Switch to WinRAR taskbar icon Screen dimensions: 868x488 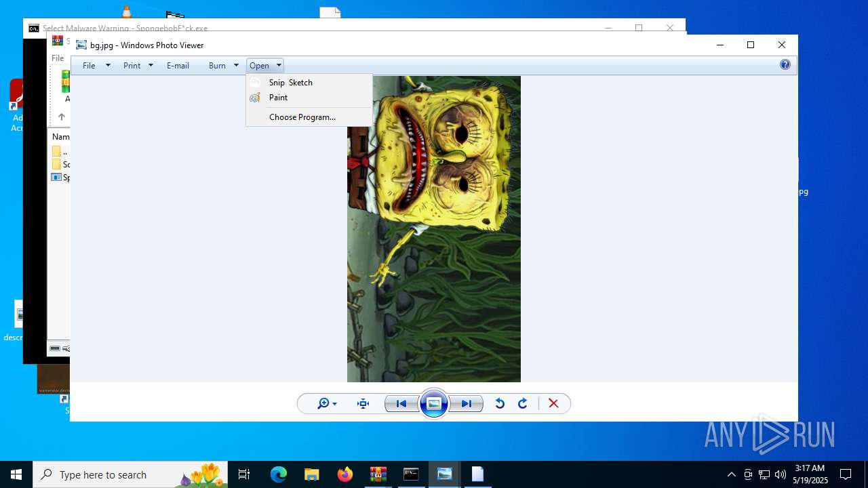[x=378, y=474]
